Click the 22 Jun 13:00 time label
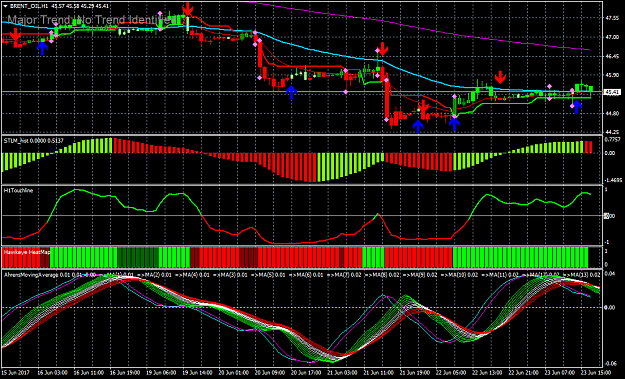Viewport: 625px width, 379px height. pos(487,373)
